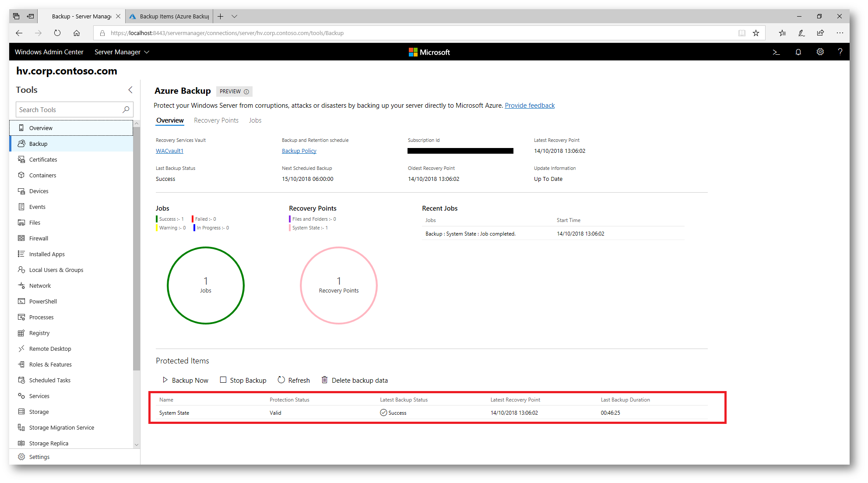The height and width of the screenshot is (483, 868).
Task: Click the Backup Now play icon
Action: [x=165, y=380]
